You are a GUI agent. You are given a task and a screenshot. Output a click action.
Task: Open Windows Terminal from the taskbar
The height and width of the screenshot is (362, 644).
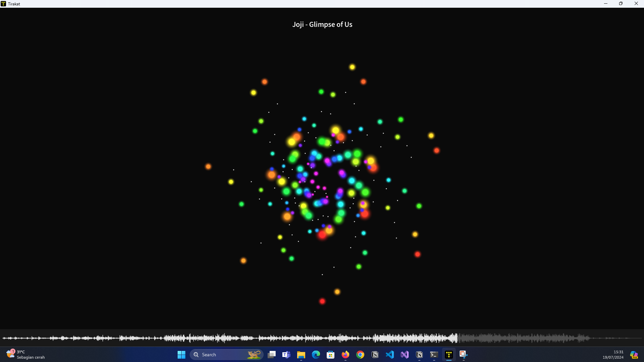point(434,355)
